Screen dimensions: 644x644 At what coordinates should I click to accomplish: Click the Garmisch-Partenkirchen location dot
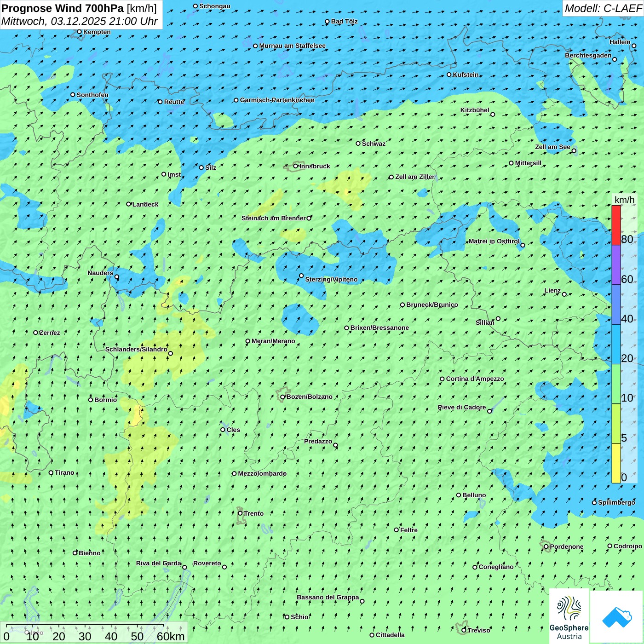coord(236,100)
